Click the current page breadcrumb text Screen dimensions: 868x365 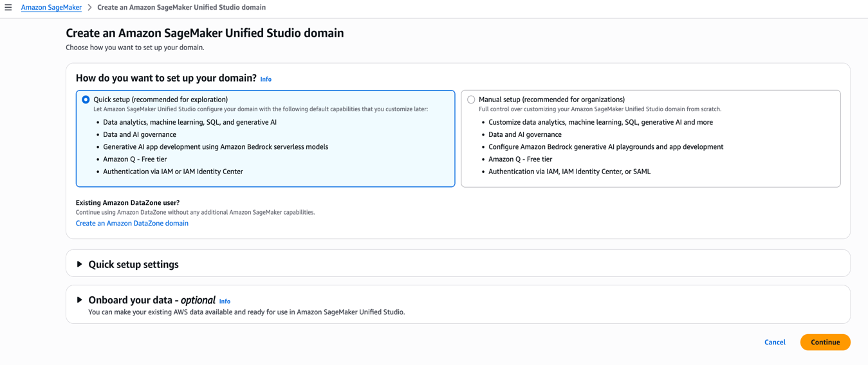click(x=181, y=8)
